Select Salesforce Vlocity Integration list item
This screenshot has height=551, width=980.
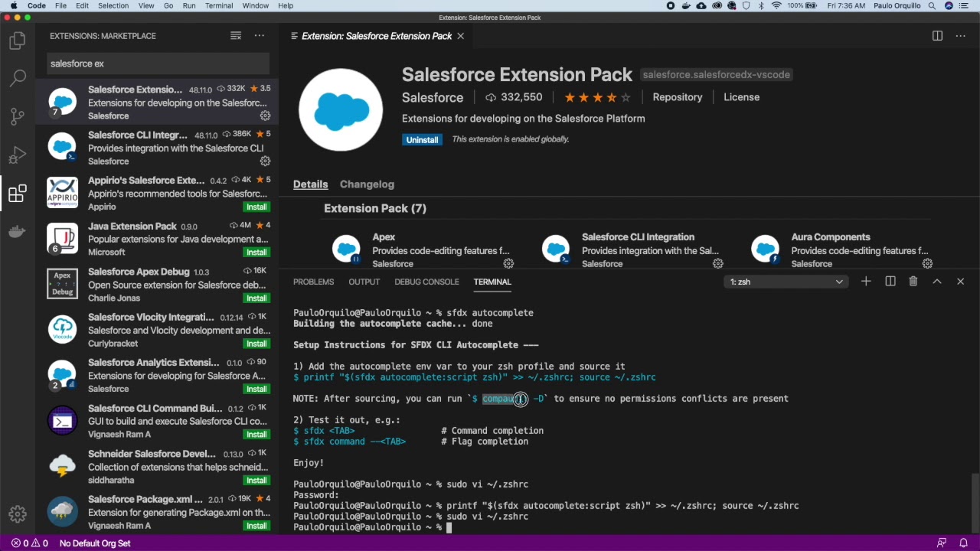point(157,330)
